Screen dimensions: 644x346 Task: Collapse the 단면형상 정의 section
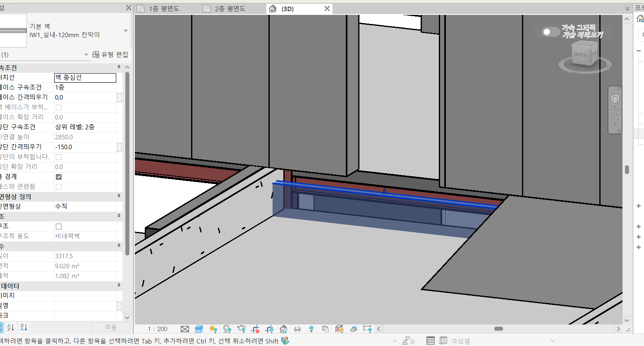(119, 196)
